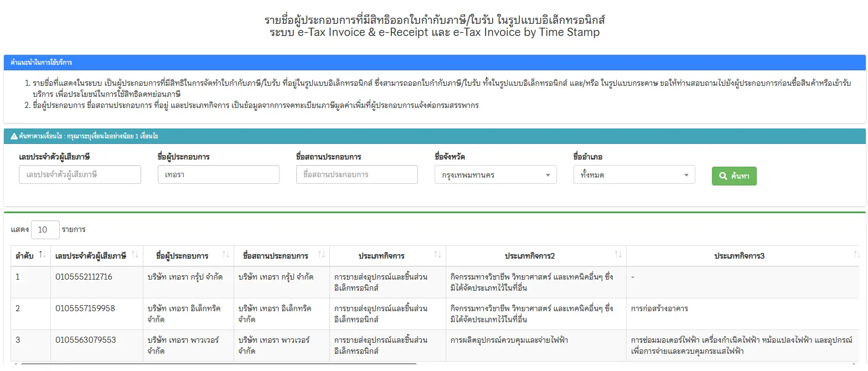Click establishment name บริษัท เทอรา กรุ๊ป จำกัด
868x371 pixels.
(x=276, y=277)
